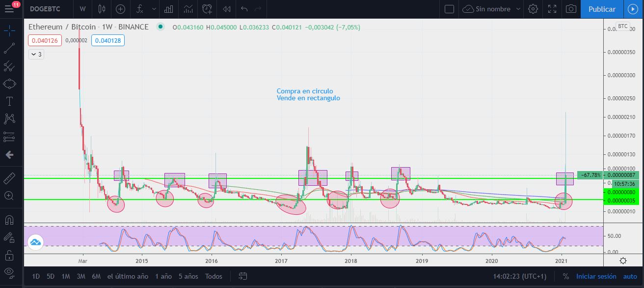Open the hamburger menu with 11 badge
This screenshot has height=288, width=644.
click(x=9, y=9)
